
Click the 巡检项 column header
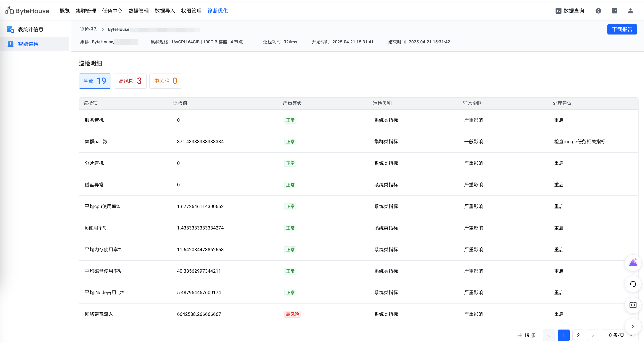(x=90, y=103)
